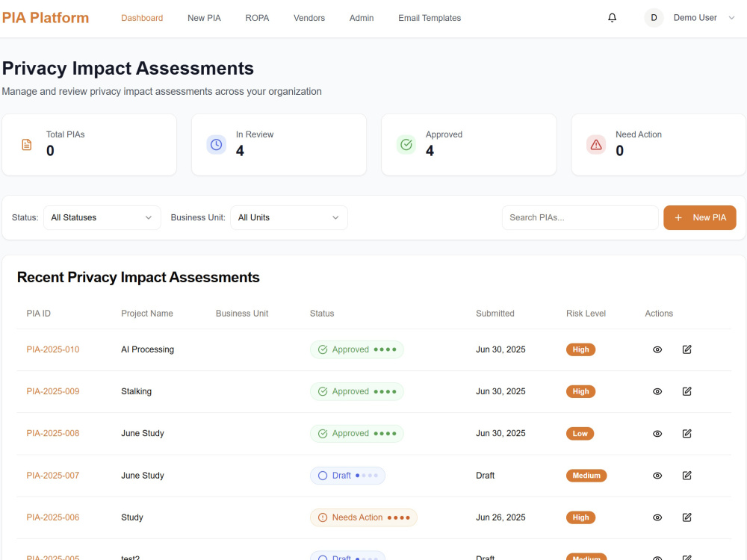
Task: Click the In Review clock icon
Action: pos(217,145)
